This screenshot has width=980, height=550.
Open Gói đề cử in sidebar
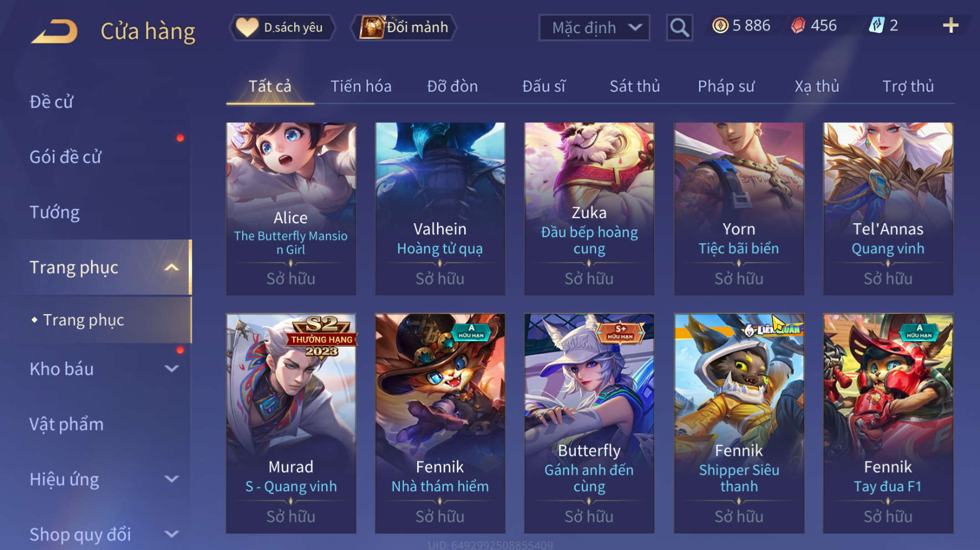coord(65,157)
